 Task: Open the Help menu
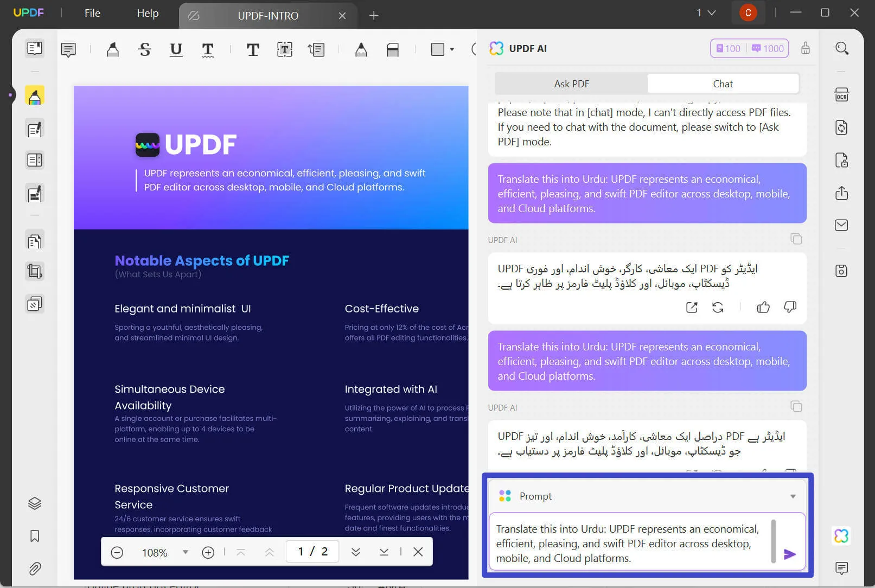148,13
